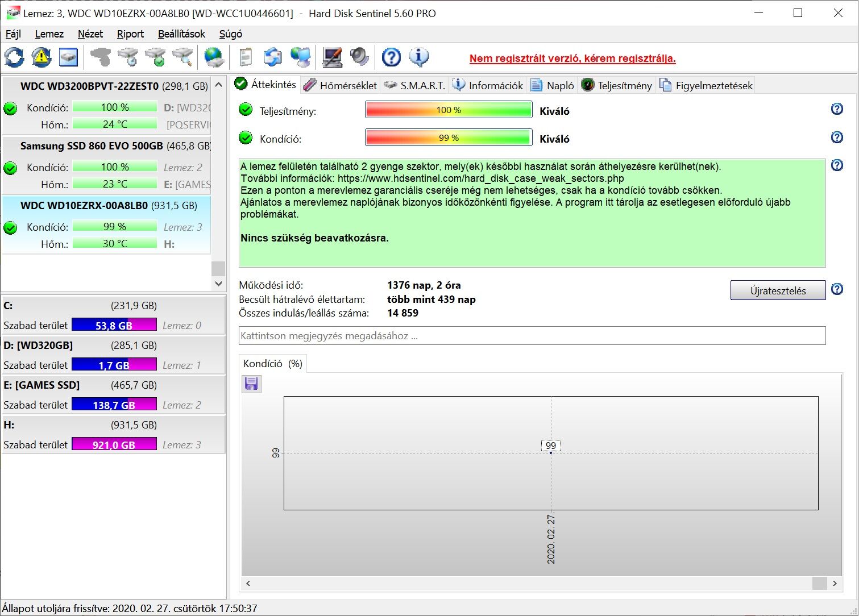Click the 1376 nap, 2 óra value

[x=424, y=285]
